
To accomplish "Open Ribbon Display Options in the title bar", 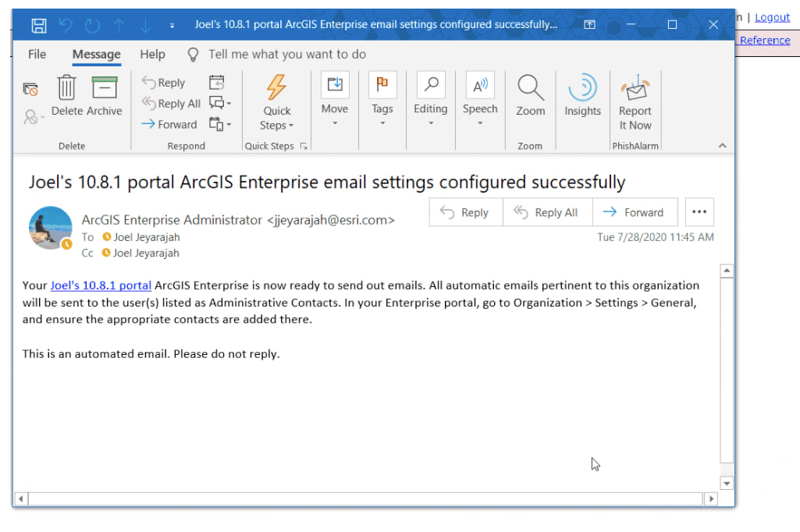I will click(589, 24).
